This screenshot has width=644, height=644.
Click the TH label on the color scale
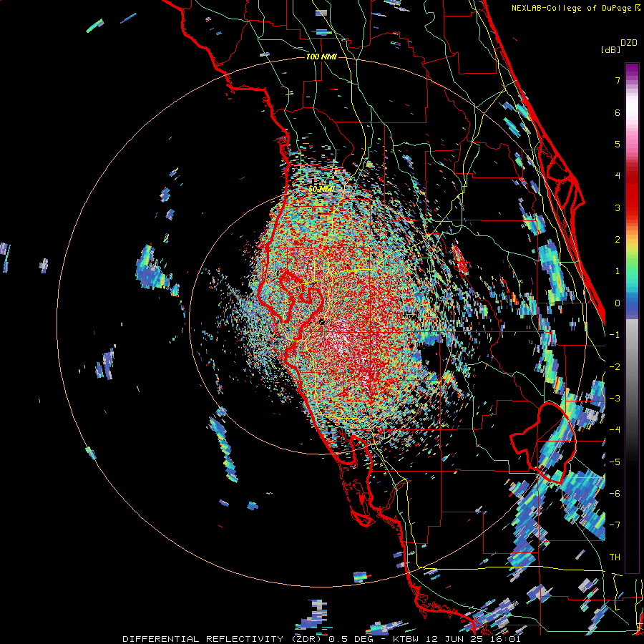615,557
